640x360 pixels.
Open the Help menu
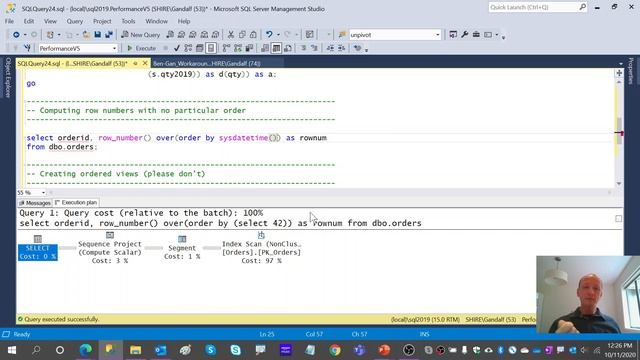[184, 21]
